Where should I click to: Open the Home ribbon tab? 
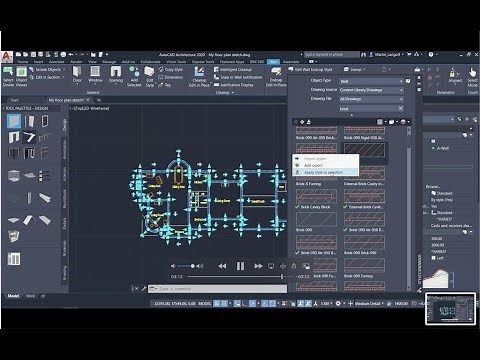(23, 62)
